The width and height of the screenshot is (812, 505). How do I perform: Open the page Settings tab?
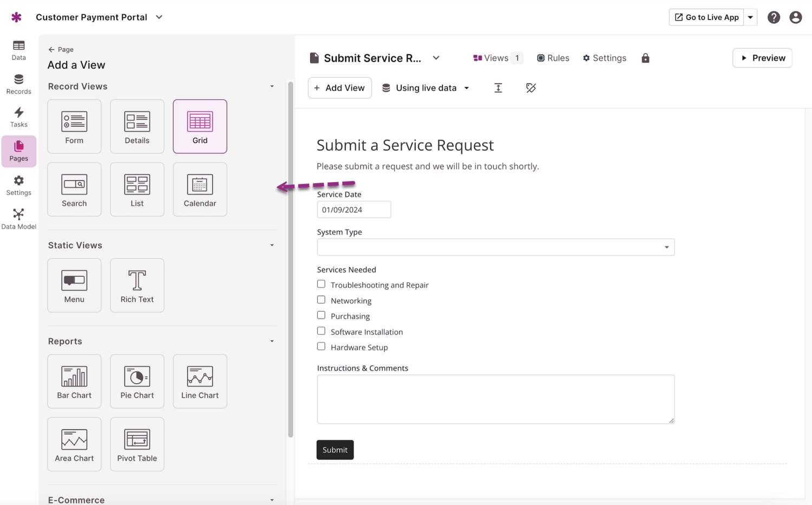tap(604, 58)
